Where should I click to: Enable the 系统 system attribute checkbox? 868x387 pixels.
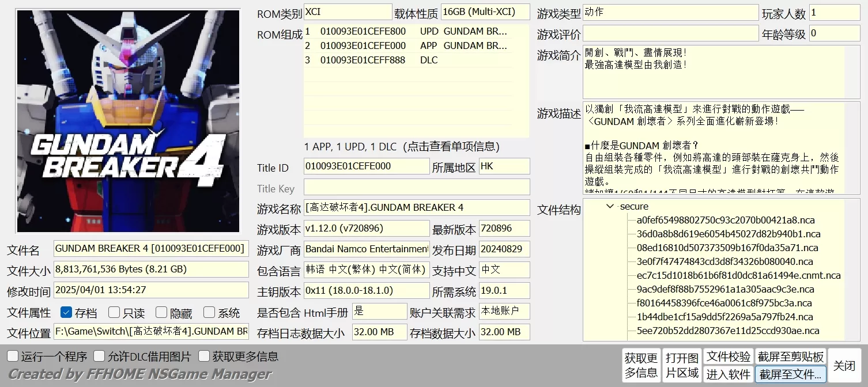click(x=209, y=313)
